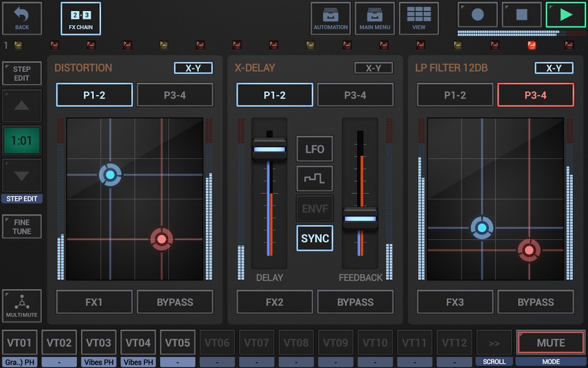The height and width of the screenshot is (368, 588).
Task: Move down one step with down arrow
Action: 22,176
